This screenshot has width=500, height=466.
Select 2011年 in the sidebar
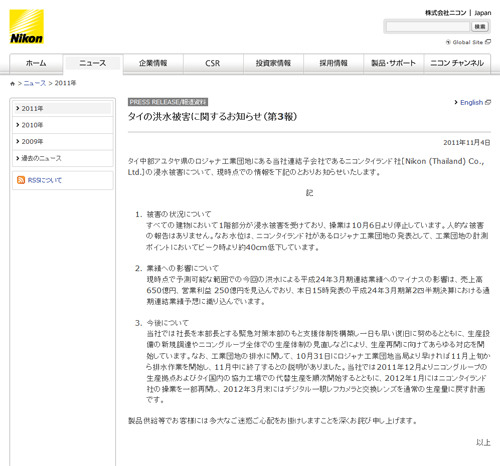63,108
